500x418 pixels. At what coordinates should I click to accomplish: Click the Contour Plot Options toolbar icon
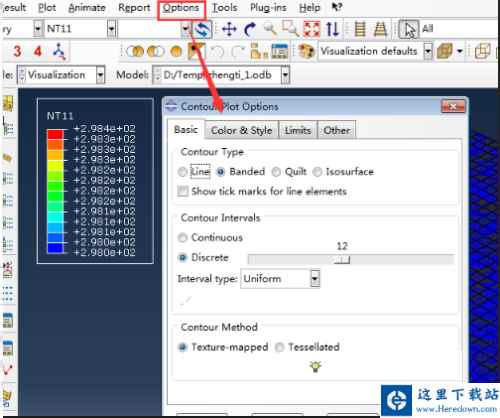196,51
